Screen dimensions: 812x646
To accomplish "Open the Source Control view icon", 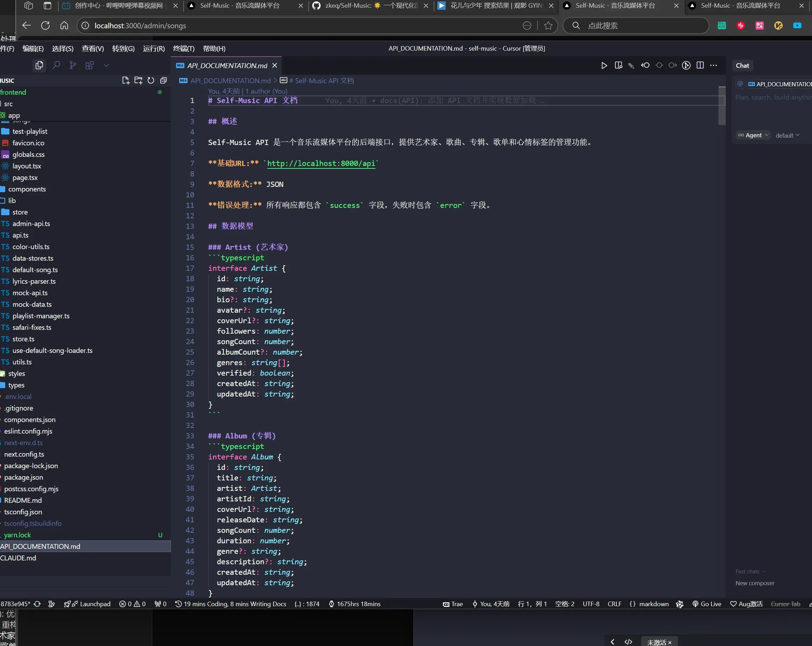I will tap(73, 66).
